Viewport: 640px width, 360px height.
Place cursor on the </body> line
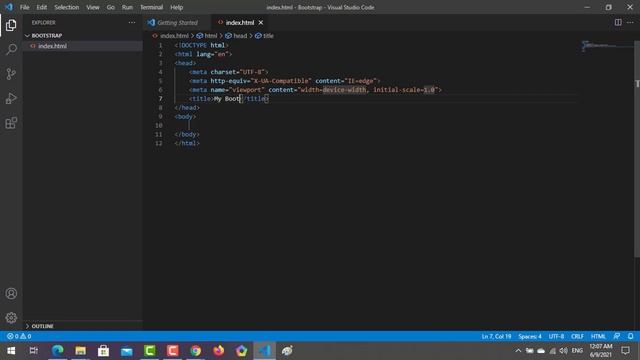(187, 134)
